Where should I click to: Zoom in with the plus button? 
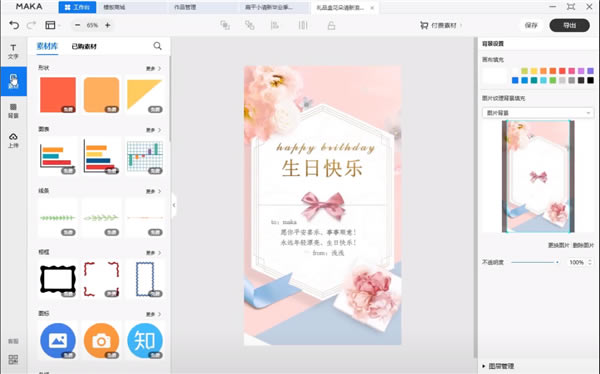coord(108,25)
